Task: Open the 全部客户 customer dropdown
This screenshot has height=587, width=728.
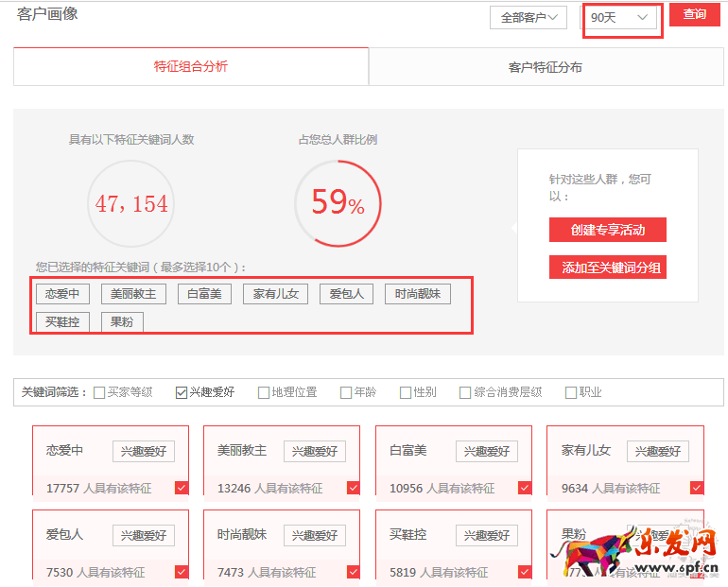Action: (528, 17)
